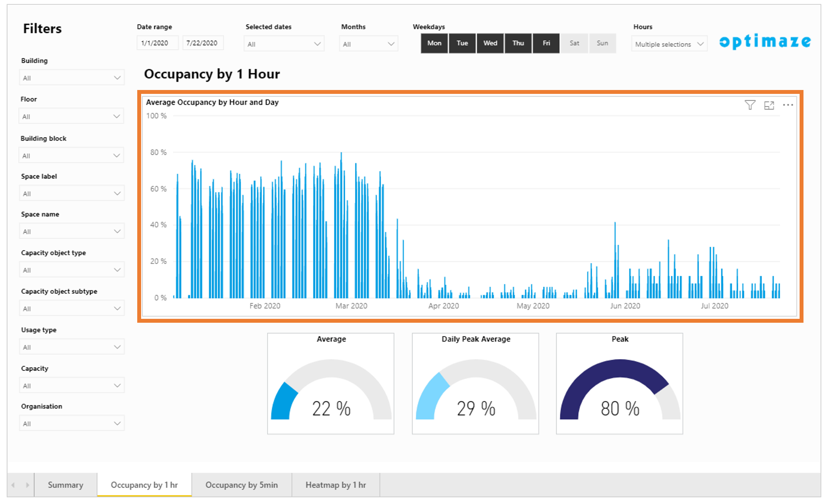Image resolution: width=826 pixels, height=504 pixels.
Task: Enable the Sun weekday filter
Action: point(602,43)
